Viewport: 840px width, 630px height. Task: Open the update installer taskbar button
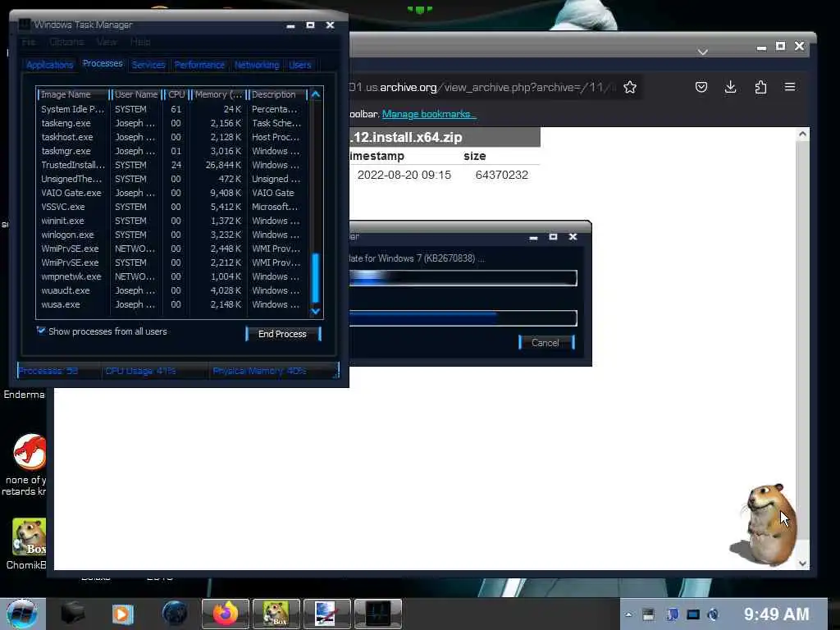(326, 614)
